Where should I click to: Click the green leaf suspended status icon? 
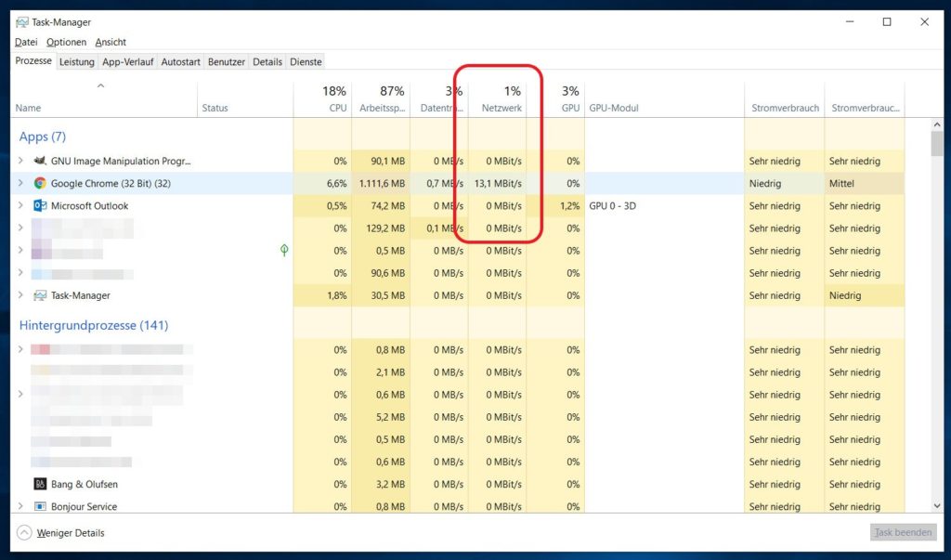pyautogui.click(x=284, y=250)
